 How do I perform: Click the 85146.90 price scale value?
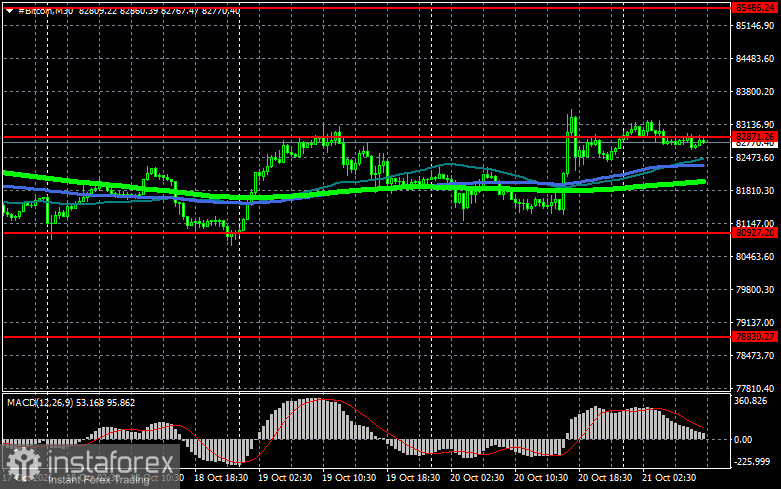(755, 25)
